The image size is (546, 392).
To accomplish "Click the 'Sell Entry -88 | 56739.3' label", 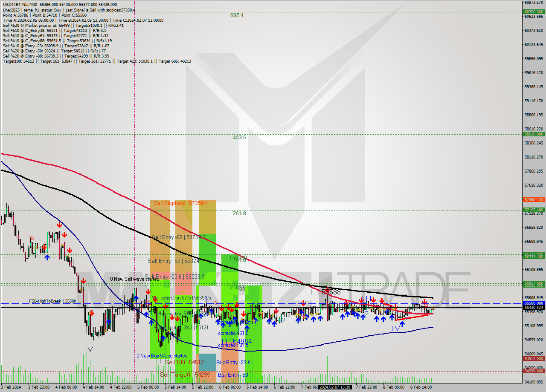I will (x=178, y=237).
